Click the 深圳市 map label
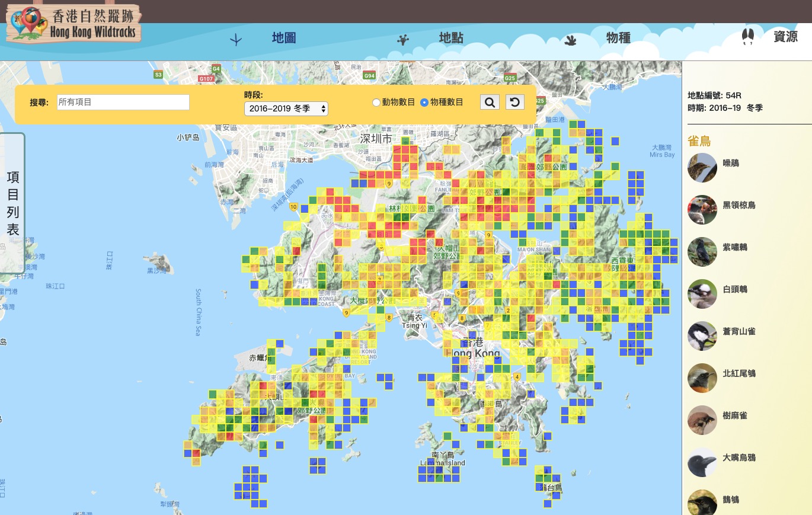Screen dimensions: 812x515 point(376,139)
